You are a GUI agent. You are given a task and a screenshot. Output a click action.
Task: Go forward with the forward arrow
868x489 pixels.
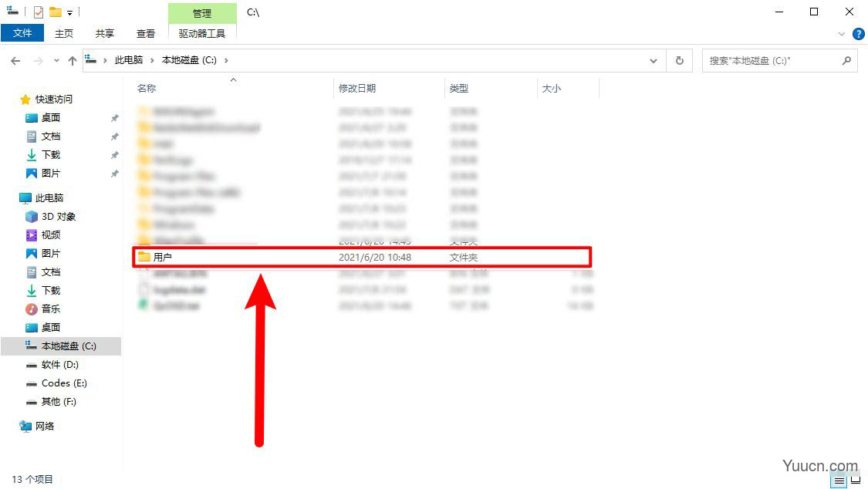tap(38, 61)
